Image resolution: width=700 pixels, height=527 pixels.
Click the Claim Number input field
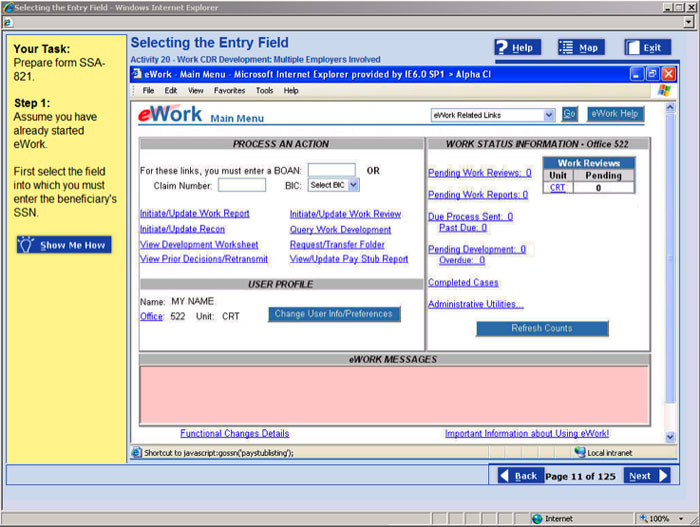(x=242, y=185)
